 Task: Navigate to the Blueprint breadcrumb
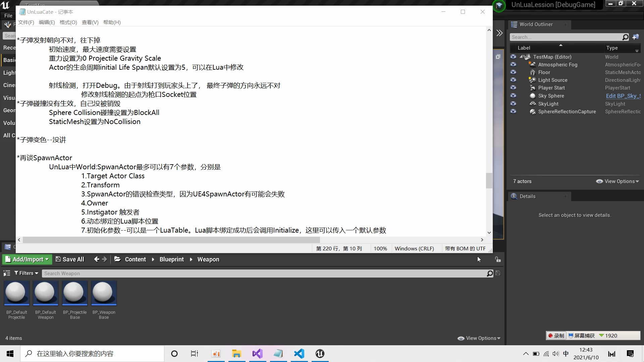click(x=171, y=259)
